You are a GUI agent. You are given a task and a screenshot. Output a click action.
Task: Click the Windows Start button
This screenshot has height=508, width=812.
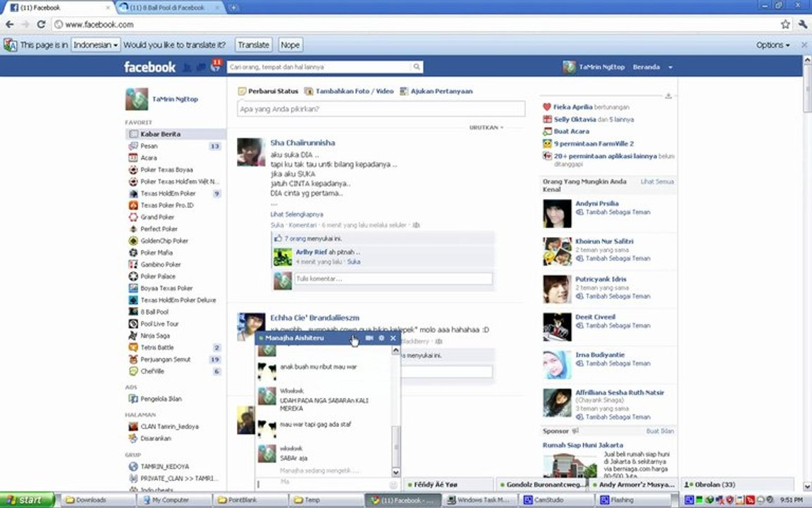tap(27, 500)
